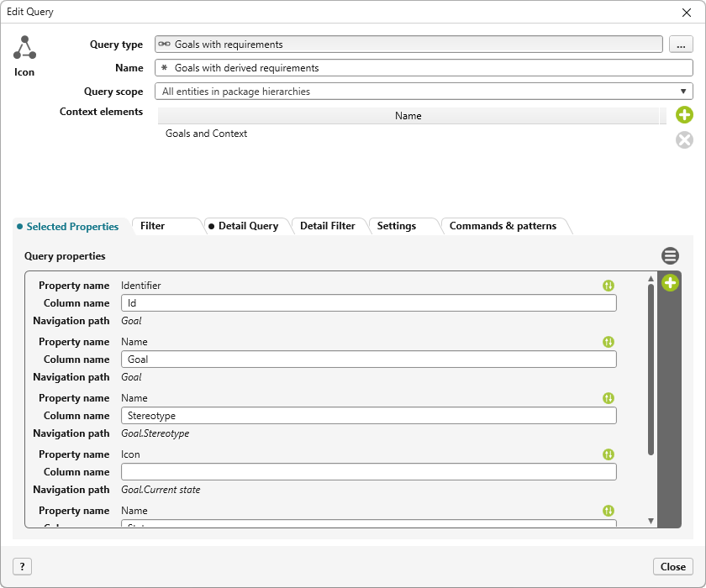Viewport: 706px width, 588px height.
Task: Add new query property with green plus
Action: coord(670,283)
